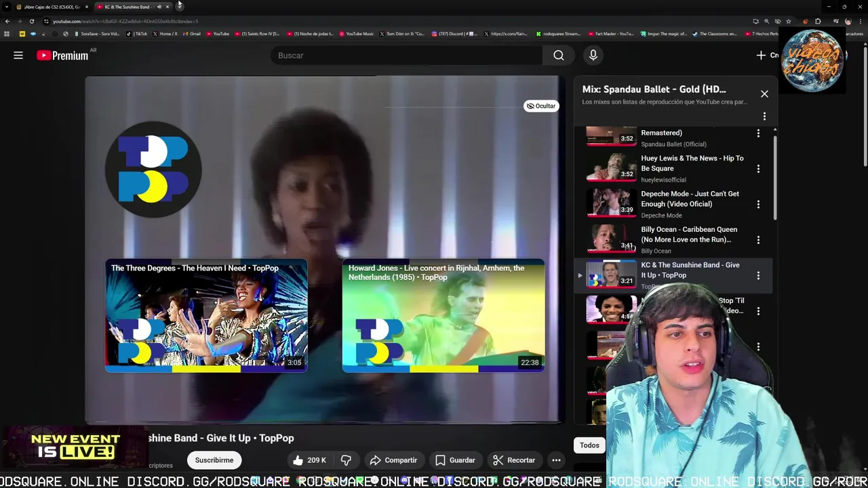
Task: Click the Crear plus button
Action: click(766, 56)
